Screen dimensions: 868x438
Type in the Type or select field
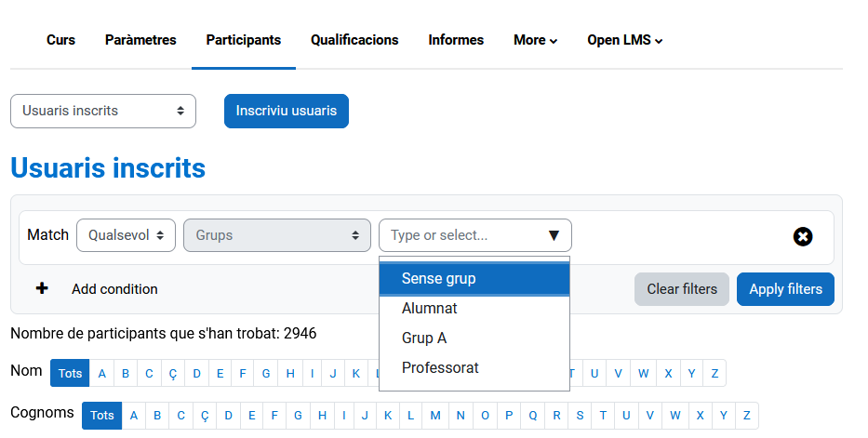click(461, 235)
